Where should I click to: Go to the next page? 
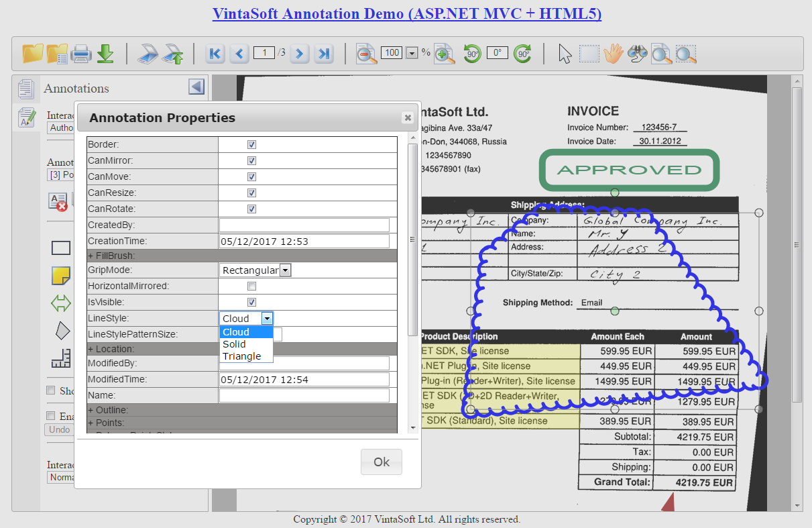point(300,54)
